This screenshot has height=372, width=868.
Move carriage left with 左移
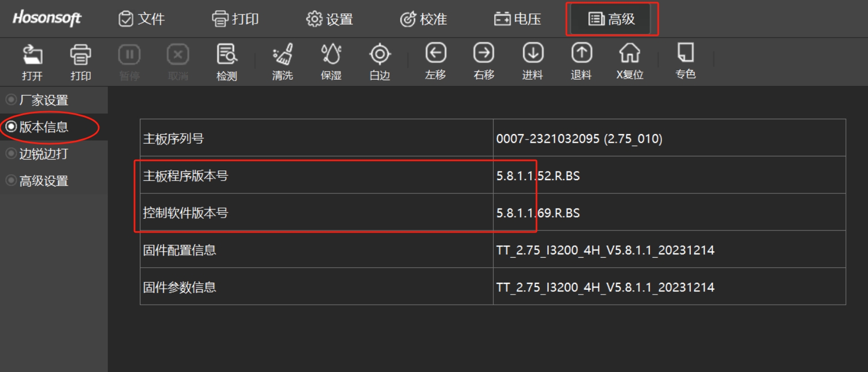[x=436, y=61]
